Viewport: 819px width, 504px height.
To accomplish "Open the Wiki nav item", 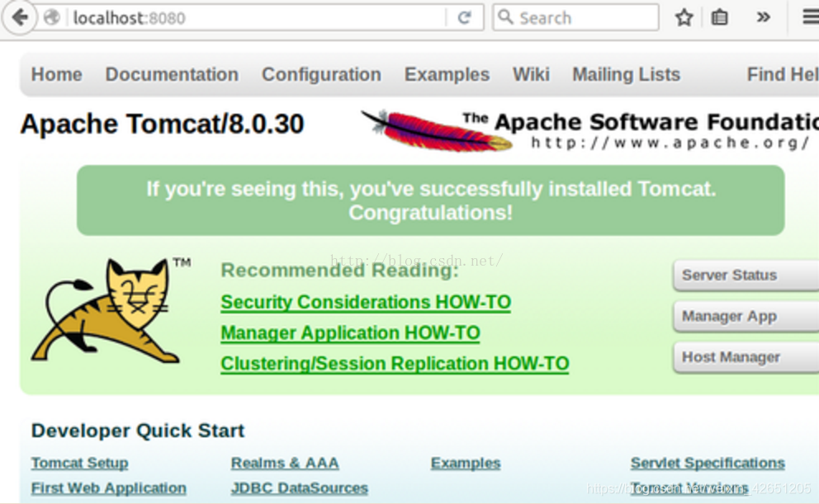I will point(531,74).
